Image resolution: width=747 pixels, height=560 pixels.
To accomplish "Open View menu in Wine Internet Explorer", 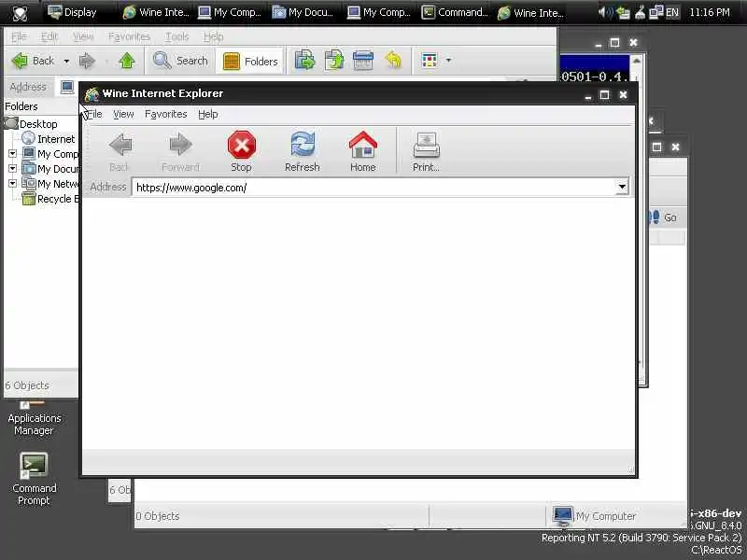I will pyautogui.click(x=123, y=114).
